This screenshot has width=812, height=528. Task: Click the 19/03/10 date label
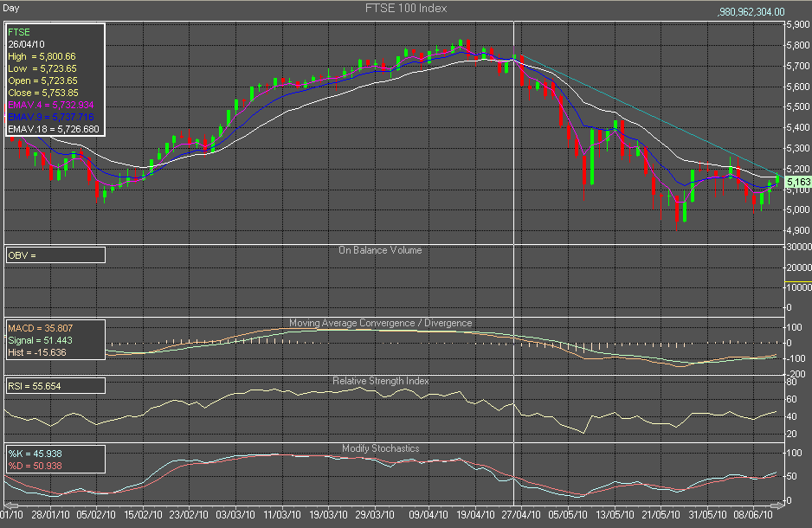(x=328, y=515)
